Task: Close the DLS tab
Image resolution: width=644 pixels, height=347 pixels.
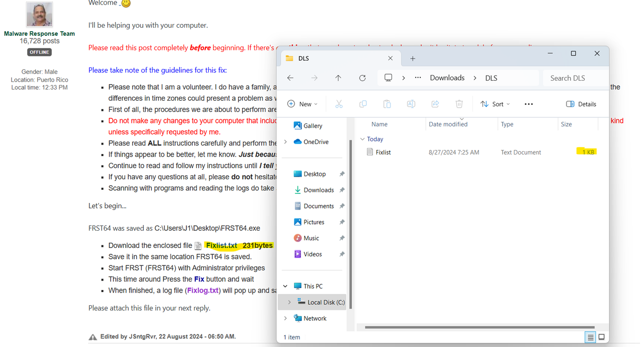Action: 390,58
